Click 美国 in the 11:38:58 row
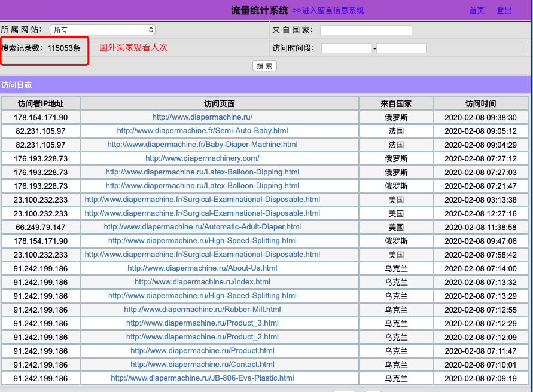 [396, 227]
